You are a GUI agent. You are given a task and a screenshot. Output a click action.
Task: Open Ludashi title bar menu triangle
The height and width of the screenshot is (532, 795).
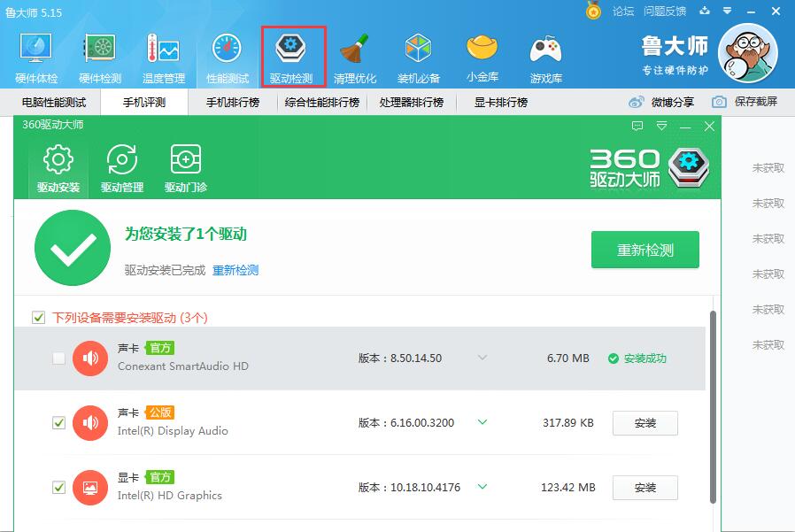pos(728,11)
